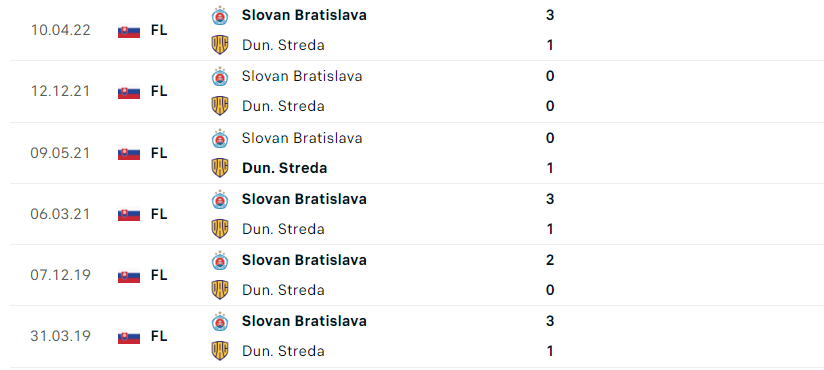Viewport: 824px width, 370px height.
Task: Select FL league label in 06.03.21 row
Action: (x=159, y=214)
